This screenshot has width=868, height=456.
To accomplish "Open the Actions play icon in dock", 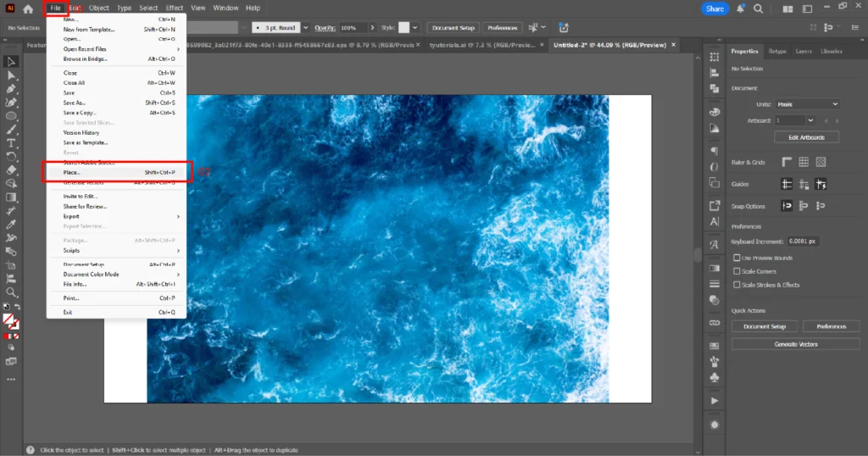I will coord(715,401).
